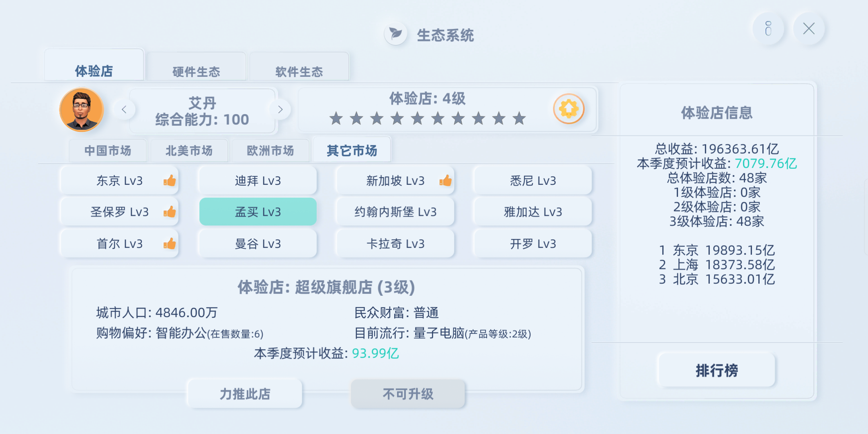868x434 pixels.
Task: Select the 孟买 Lv3 store
Action: tap(258, 212)
